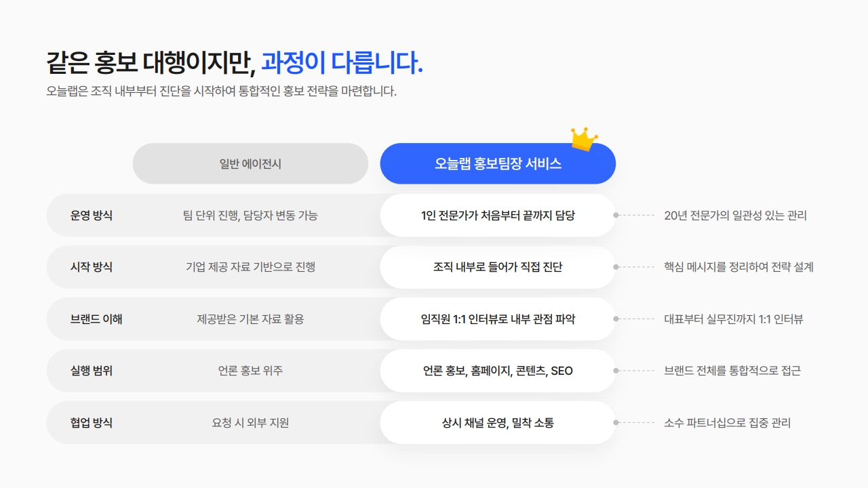Click the '팀 단위 진행, 담당자 변동 가능' text
The height and width of the screenshot is (488, 868).
250,216
